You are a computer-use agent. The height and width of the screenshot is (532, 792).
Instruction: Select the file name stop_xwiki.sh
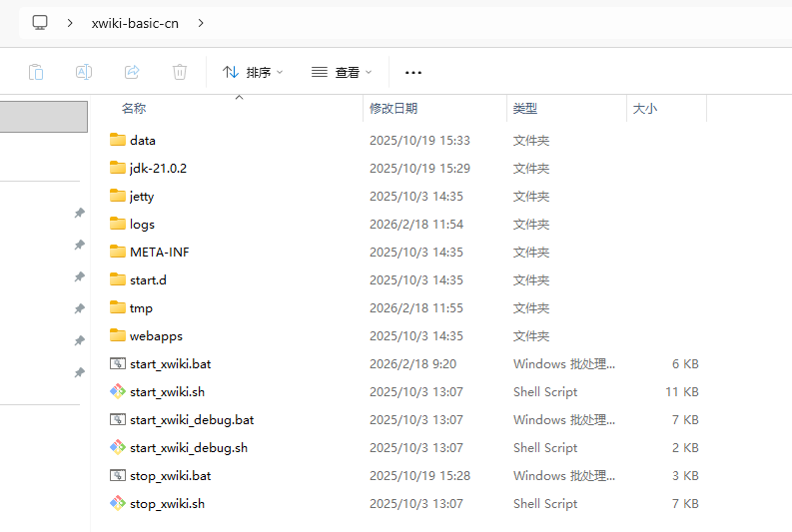[167, 504]
